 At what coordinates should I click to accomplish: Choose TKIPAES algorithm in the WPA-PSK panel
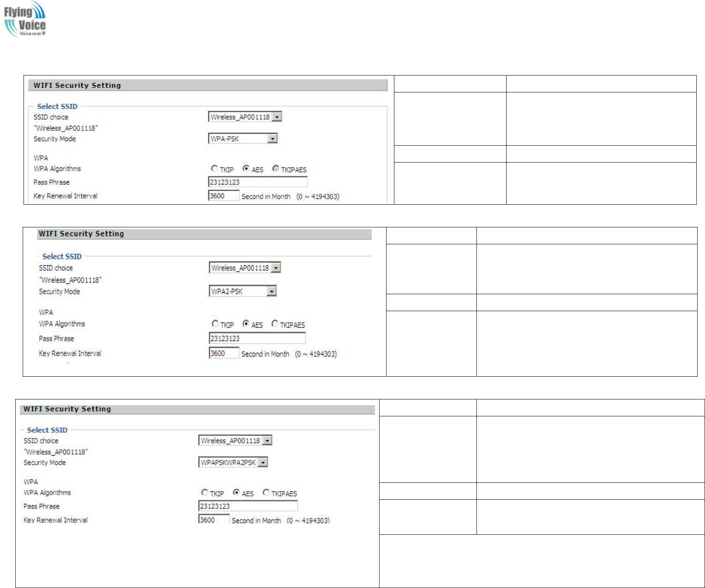tap(276, 168)
